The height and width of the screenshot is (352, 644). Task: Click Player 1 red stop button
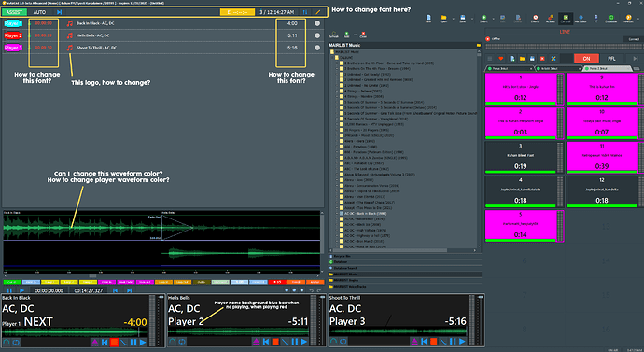click(x=114, y=342)
